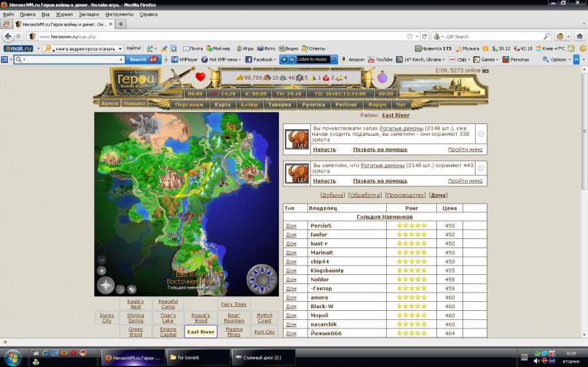Open YouTube toolbar shortcut

point(380,59)
